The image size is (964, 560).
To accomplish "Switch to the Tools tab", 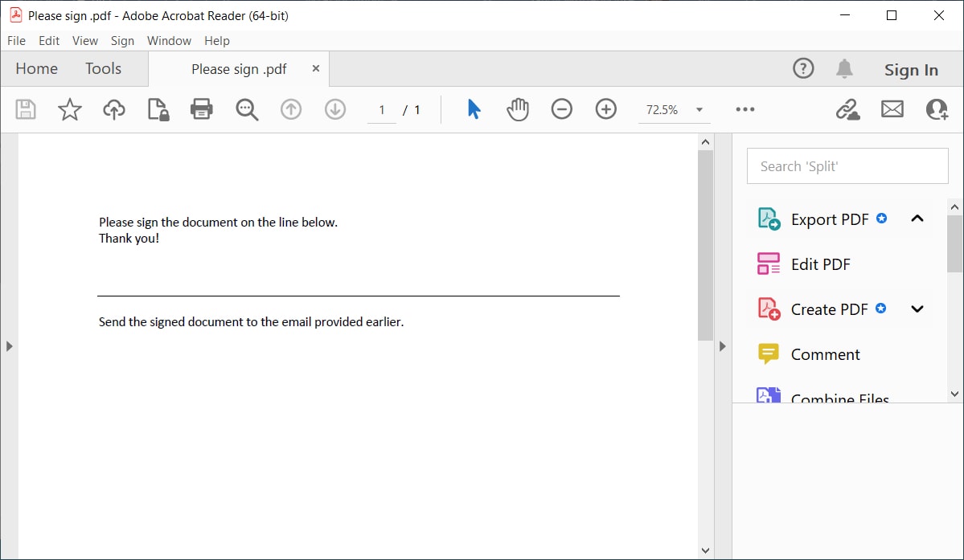I will click(103, 68).
